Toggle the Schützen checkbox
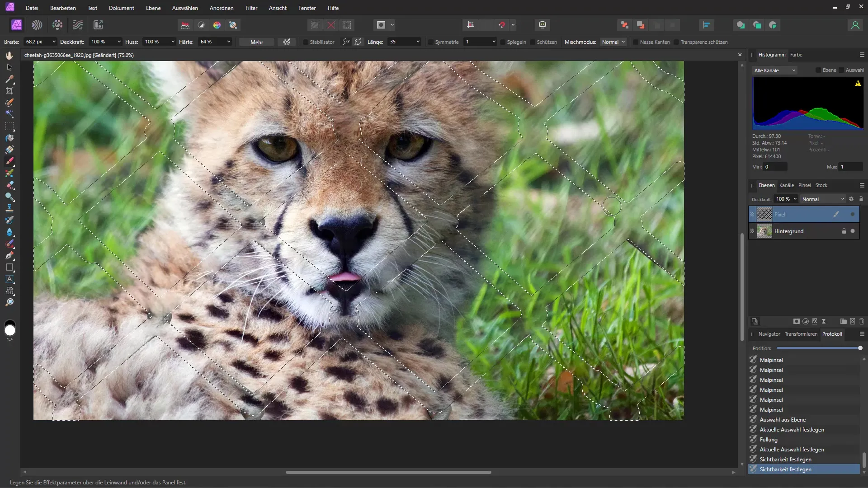This screenshot has height=488, width=868. [x=533, y=42]
